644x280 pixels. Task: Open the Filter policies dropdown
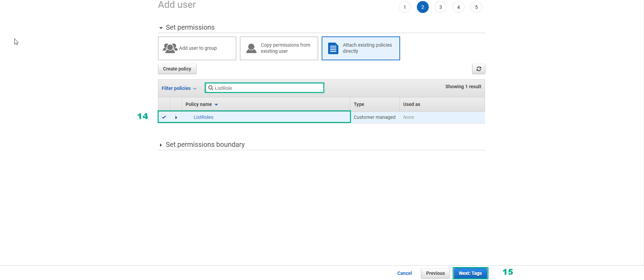[179, 88]
